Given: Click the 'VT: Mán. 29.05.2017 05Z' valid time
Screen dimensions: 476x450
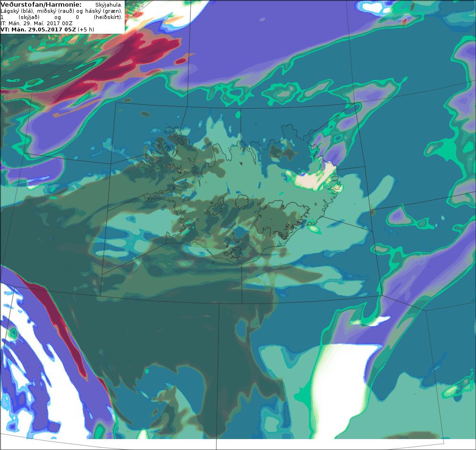Looking at the screenshot, I should click(x=38, y=29).
